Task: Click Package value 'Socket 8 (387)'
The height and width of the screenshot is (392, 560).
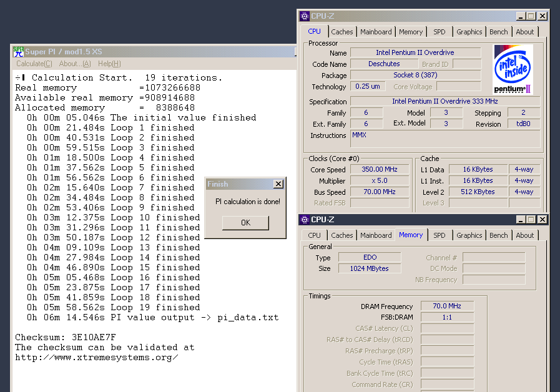Action: [415, 75]
